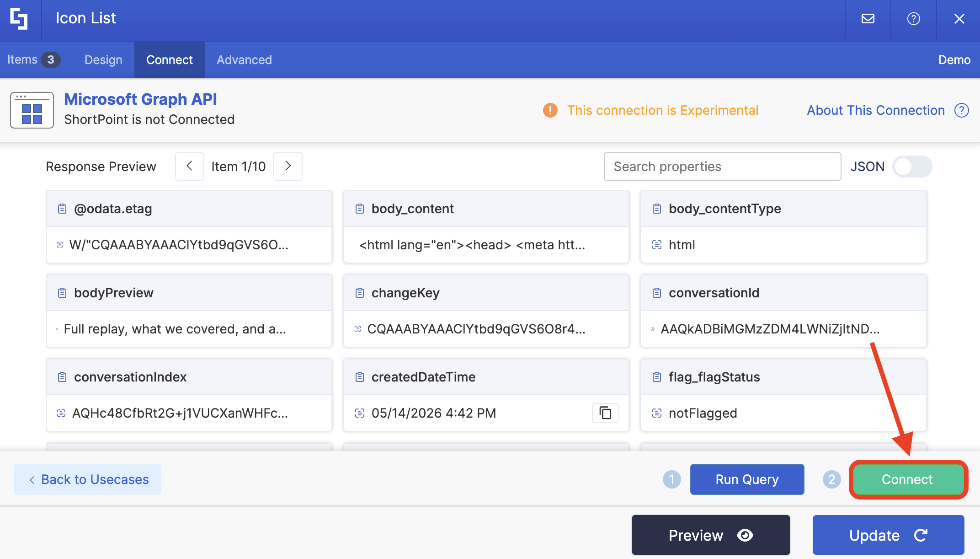The width and height of the screenshot is (980, 559).
Task: Click the type icon beside the CQAAABYAAACIYtbd9qGVS6O8r4 value
Action: pyautogui.click(x=358, y=329)
